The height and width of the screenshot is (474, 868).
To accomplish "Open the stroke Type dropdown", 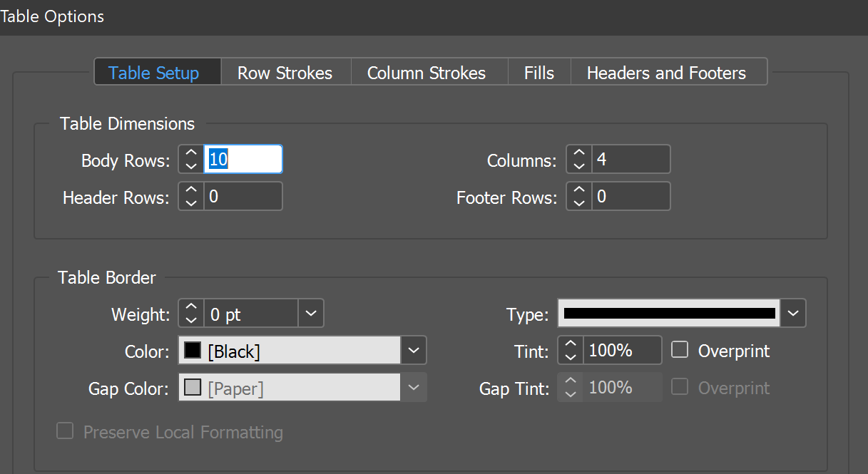I will point(793,313).
